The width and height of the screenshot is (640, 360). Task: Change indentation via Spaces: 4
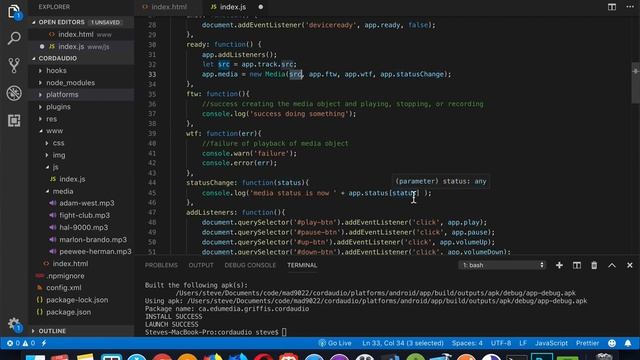pyautogui.click(x=467, y=343)
